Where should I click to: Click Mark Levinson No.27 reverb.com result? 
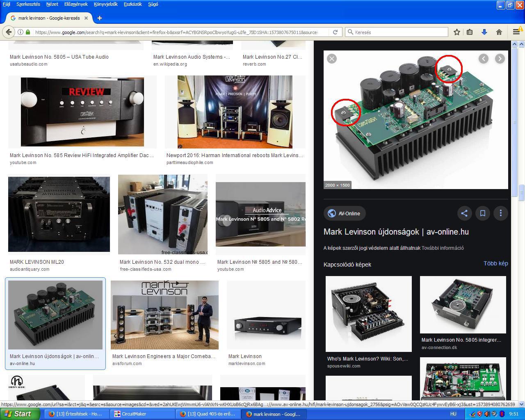click(x=272, y=57)
